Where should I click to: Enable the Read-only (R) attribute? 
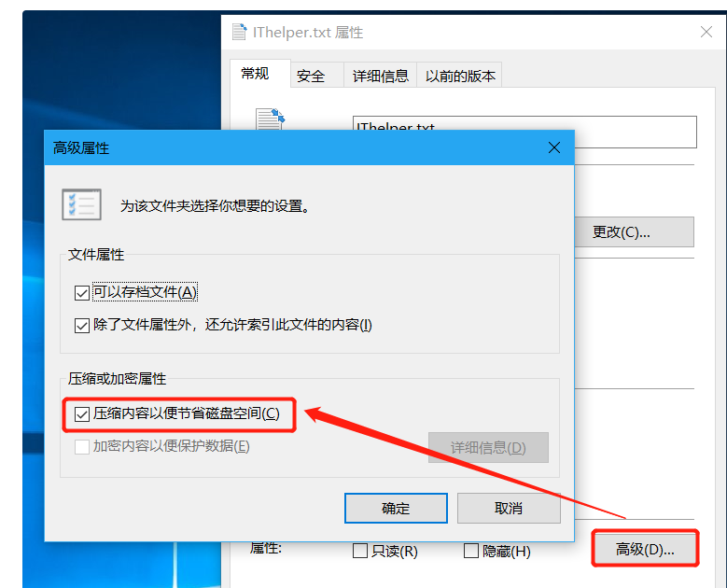point(360,551)
